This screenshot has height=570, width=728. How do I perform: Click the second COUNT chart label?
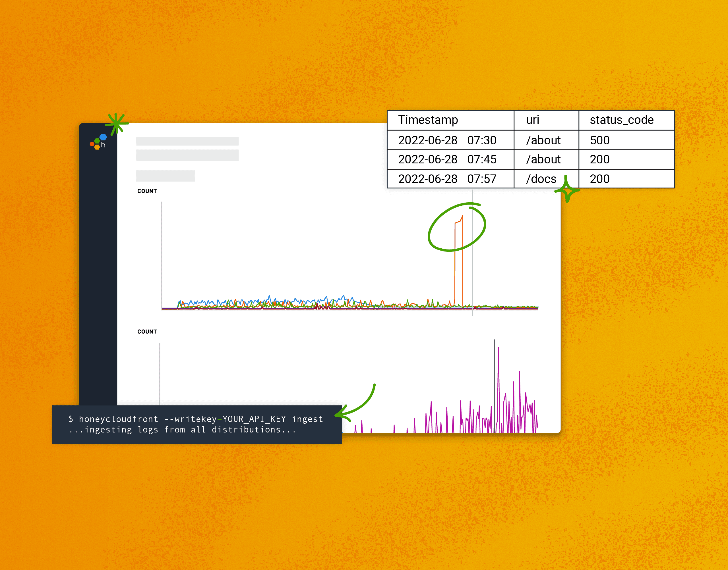(x=147, y=331)
